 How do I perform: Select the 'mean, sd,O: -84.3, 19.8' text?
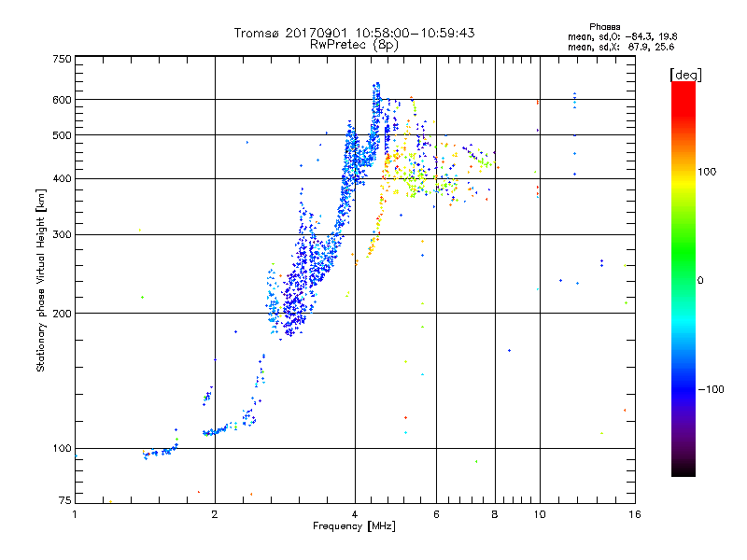tap(622, 36)
